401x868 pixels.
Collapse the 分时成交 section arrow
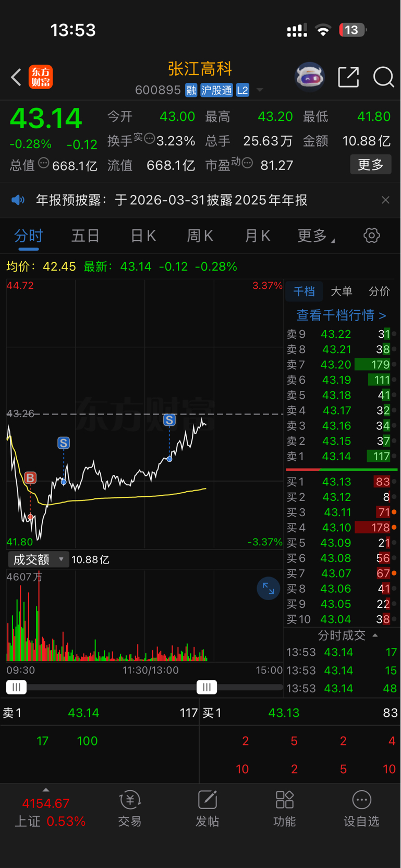[375, 635]
